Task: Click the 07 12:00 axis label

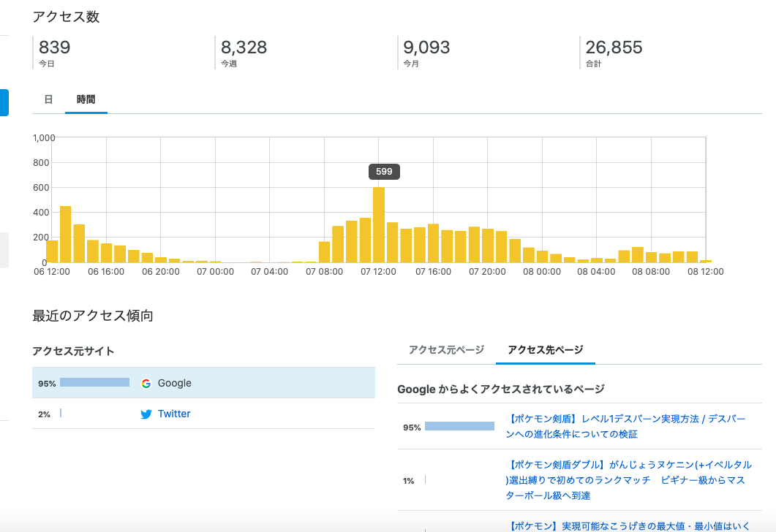Action: [x=379, y=271]
